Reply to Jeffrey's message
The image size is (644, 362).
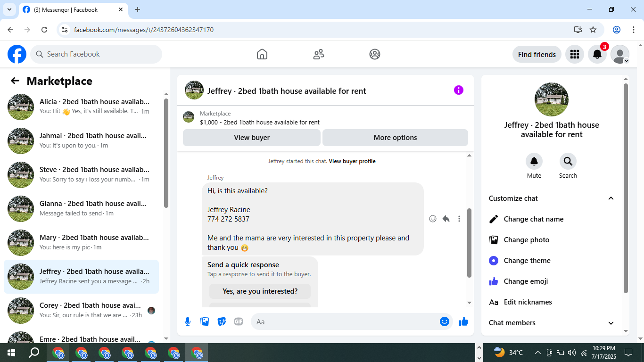click(446, 219)
